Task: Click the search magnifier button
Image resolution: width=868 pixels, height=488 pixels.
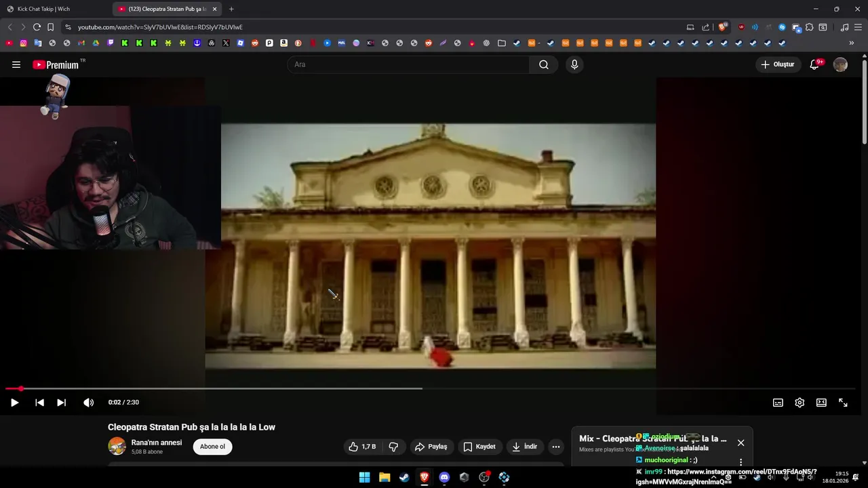Action: pyautogui.click(x=544, y=64)
